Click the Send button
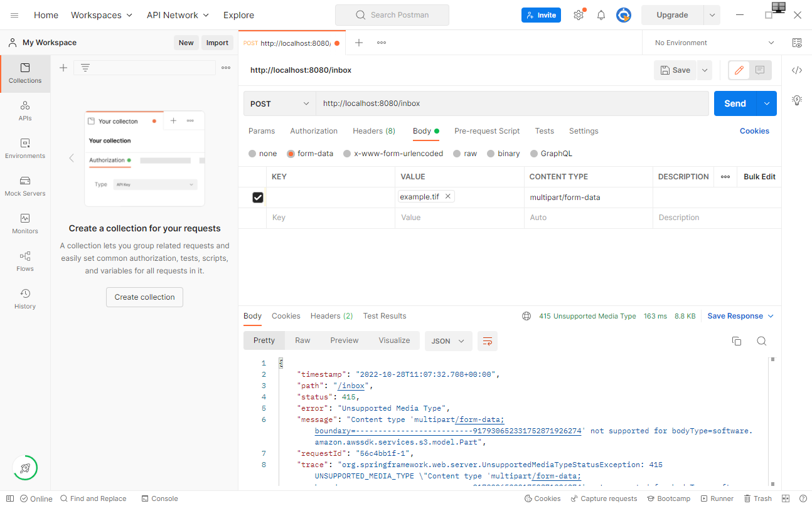 pyautogui.click(x=735, y=103)
